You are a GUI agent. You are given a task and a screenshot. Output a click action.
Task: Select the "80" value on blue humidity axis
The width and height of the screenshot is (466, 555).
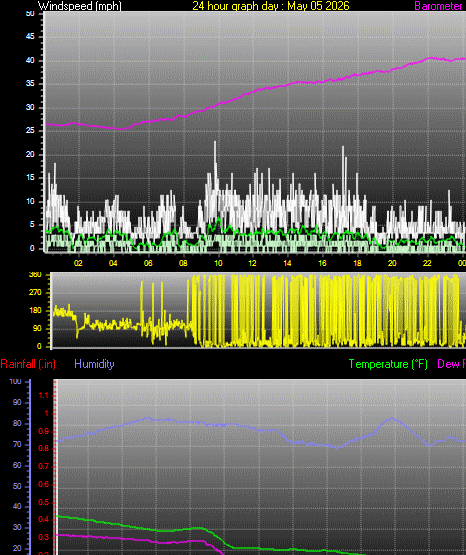pos(17,423)
